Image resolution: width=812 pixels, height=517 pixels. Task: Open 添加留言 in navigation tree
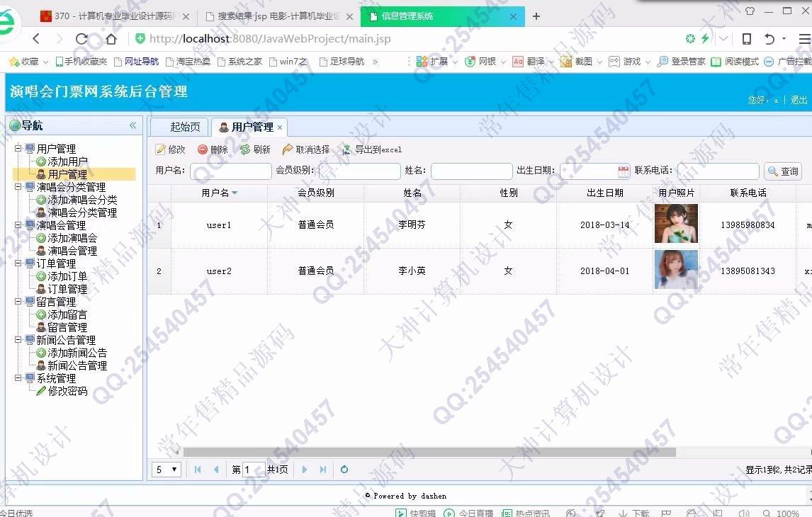coord(67,314)
